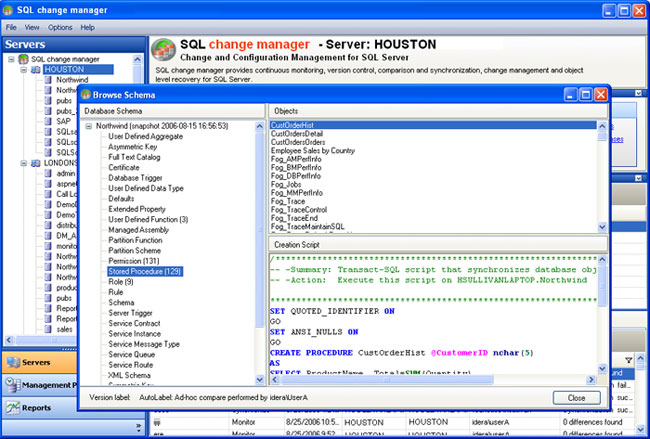Click the Northwind database under HOUSTON
Image resolution: width=650 pixels, height=439 pixels.
(x=72, y=80)
